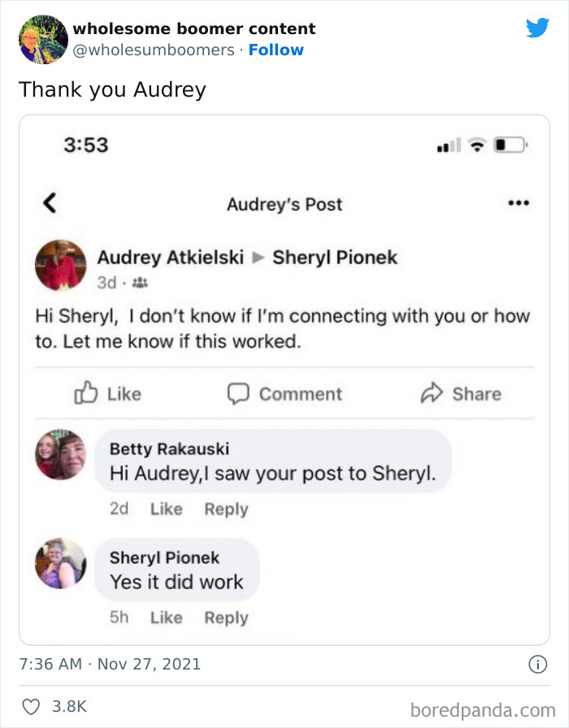
Task: Tap the back chevron arrow
Action: point(49,203)
